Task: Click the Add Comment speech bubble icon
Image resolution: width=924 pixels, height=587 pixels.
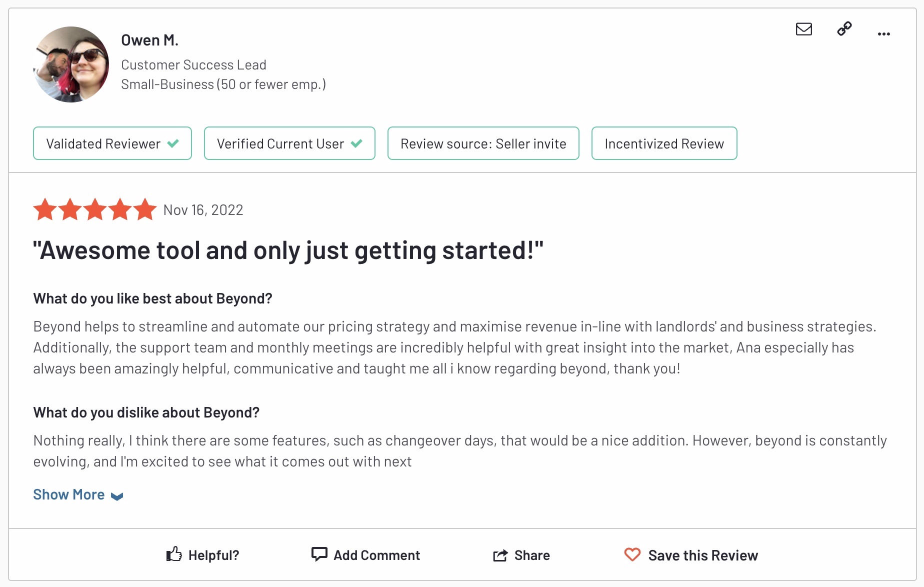Action: point(319,554)
